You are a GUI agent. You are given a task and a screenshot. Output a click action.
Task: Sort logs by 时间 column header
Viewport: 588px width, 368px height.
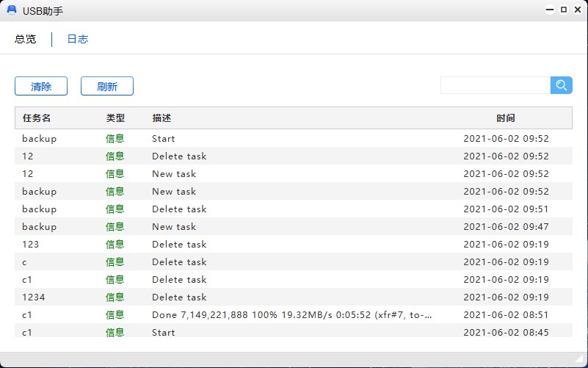505,118
